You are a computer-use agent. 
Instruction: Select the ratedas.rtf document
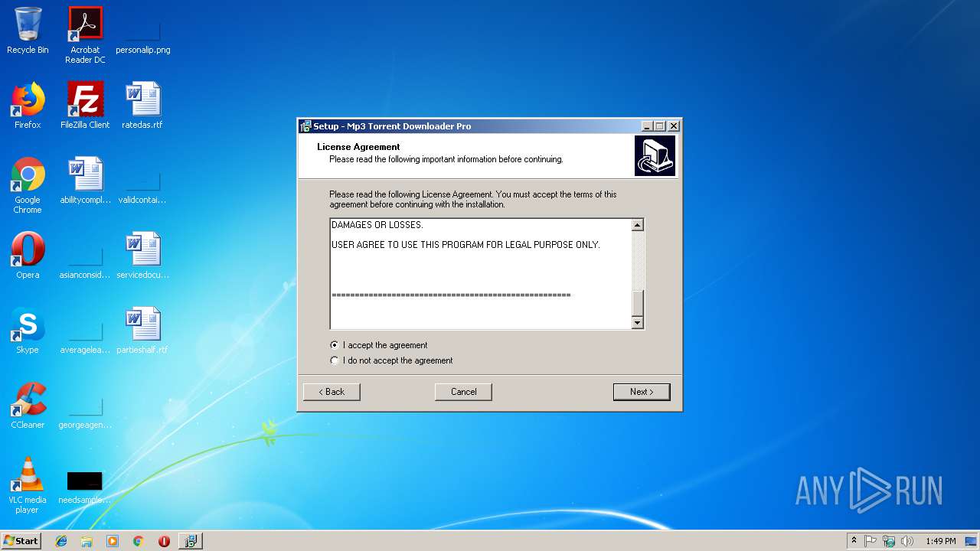click(x=142, y=106)
